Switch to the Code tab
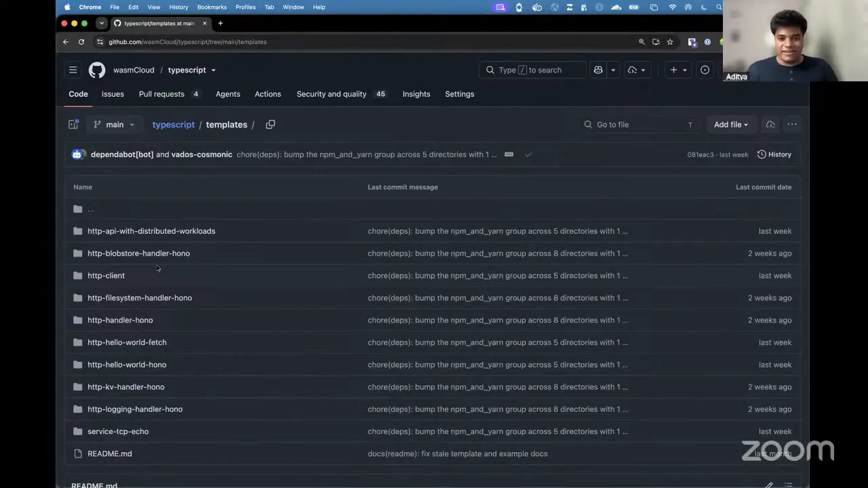The height and width of the screenshot is (488, 868). (x=78, y=94)
